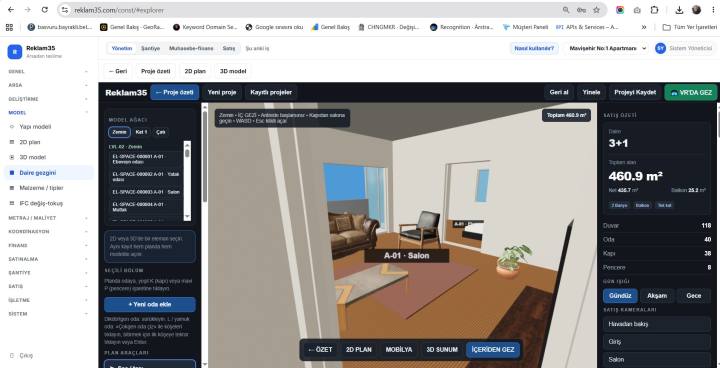Viewport: 720px width, 368px height.
Task: Open the Müşteri Paneli bookmark
Action: pyautogui.click(x=525, y=27)
